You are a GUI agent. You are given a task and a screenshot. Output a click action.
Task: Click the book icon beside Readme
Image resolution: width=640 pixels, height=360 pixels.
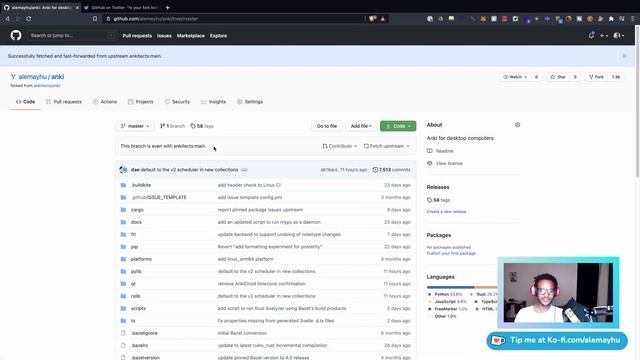point(429,151)
